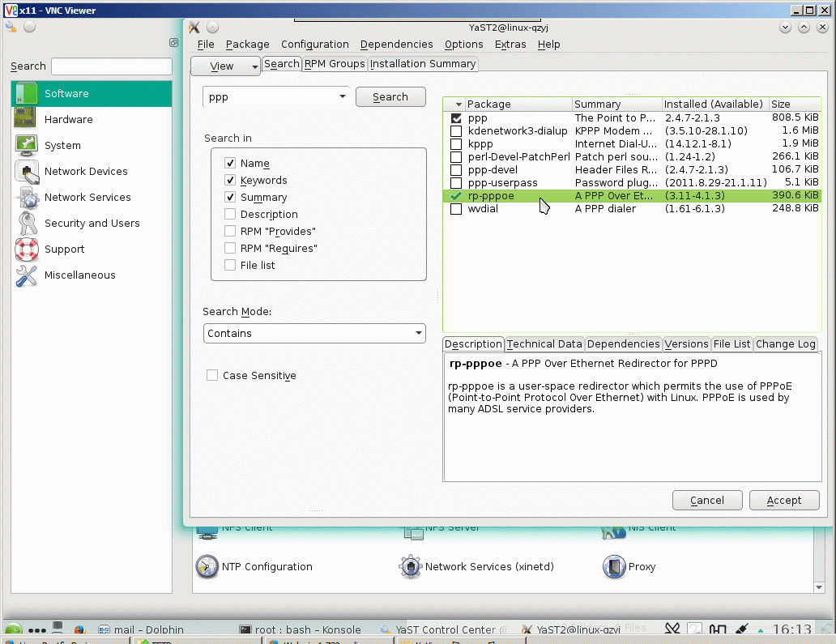Switch to Installation Summary tab
This screenshot has height=644, width=836.
[423, 64]
